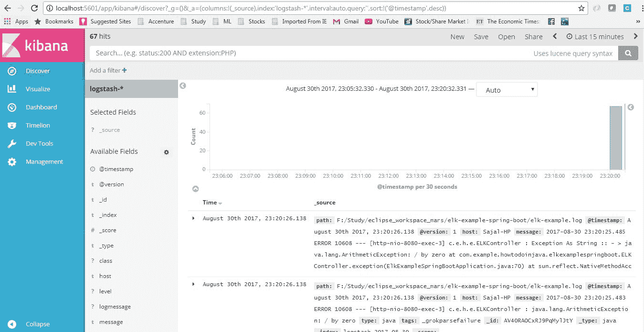Select the _score field
Viewport: 644px width, 332px height.
(107, 230)
